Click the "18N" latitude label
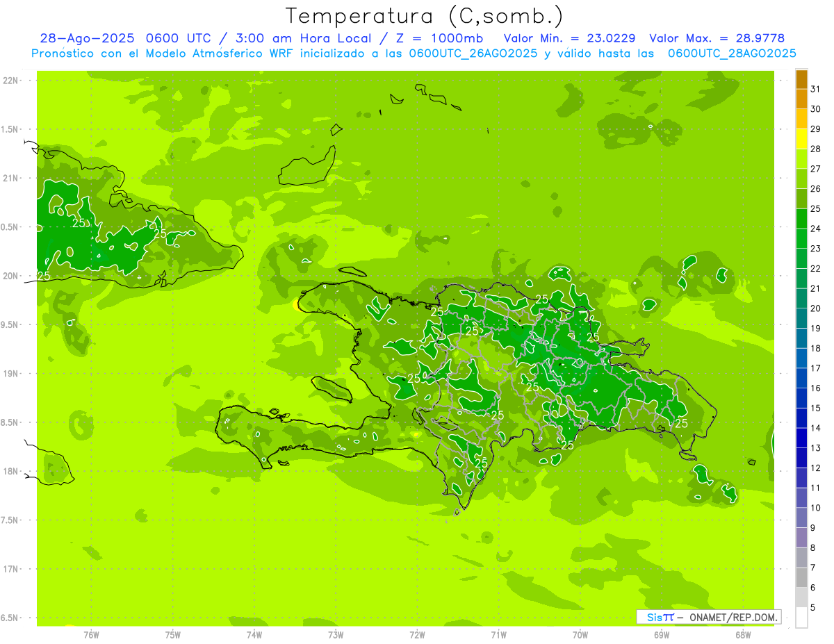Image resolution: width=834 pixels, height=644 pixels. point(10,471)
